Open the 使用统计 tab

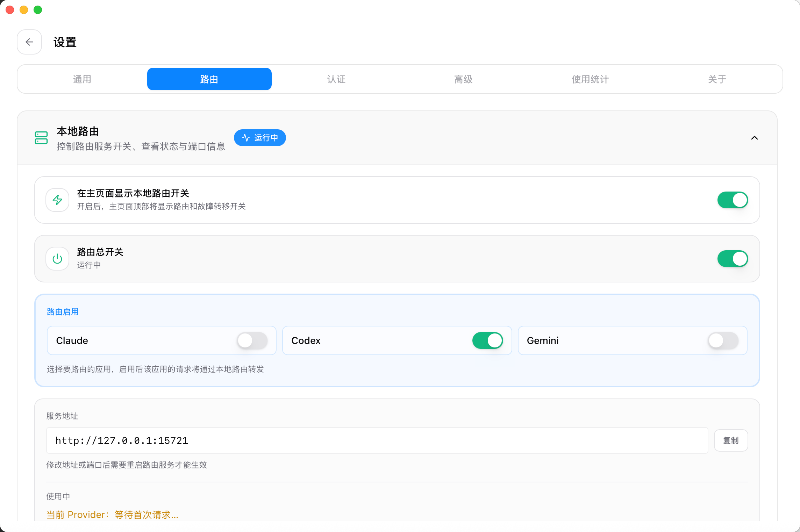(x=590, y=79)
